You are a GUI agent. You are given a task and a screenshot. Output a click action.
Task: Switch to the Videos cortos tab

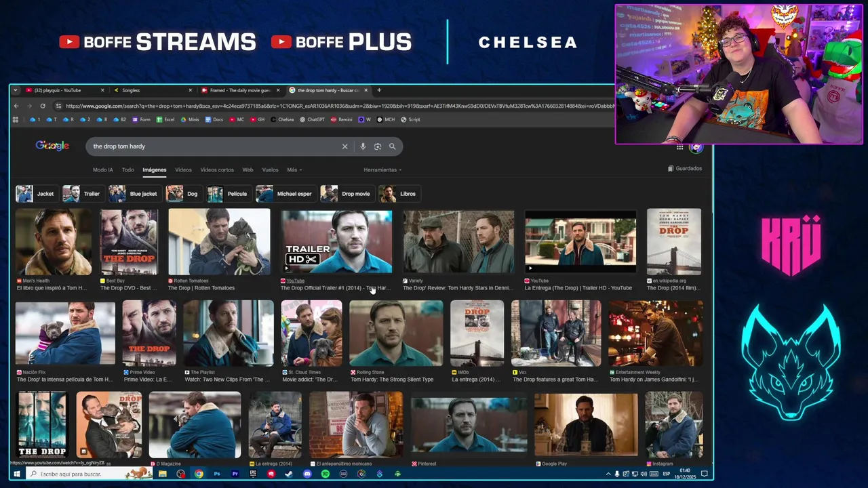click(x=217, y=170)
